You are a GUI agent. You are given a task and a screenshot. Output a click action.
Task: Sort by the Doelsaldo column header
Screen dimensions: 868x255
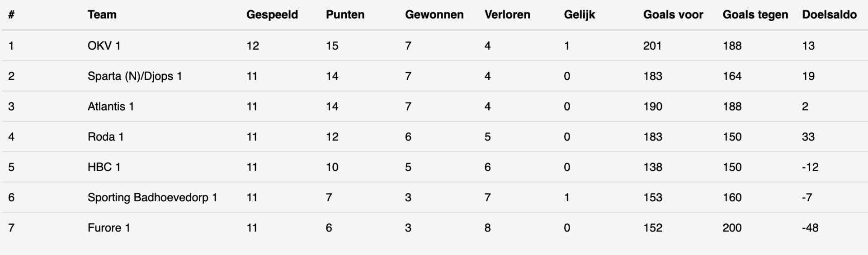pos(829,14)
